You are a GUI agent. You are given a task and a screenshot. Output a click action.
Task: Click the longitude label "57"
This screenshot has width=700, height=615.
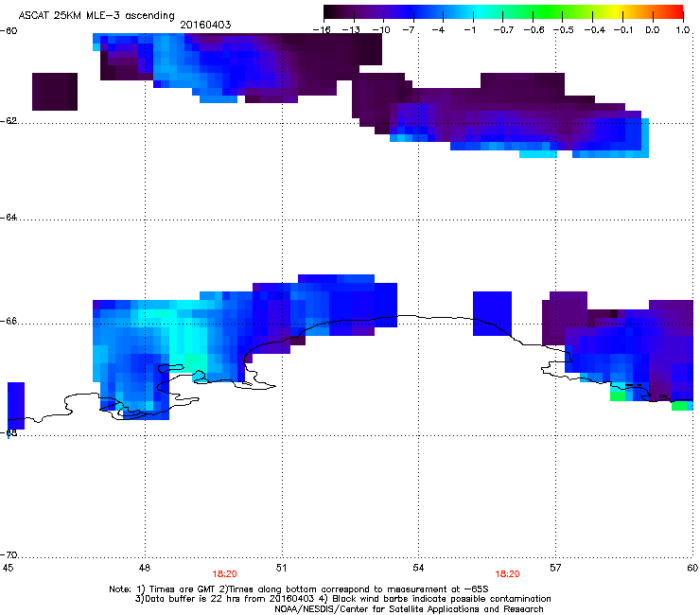point(555,568)
